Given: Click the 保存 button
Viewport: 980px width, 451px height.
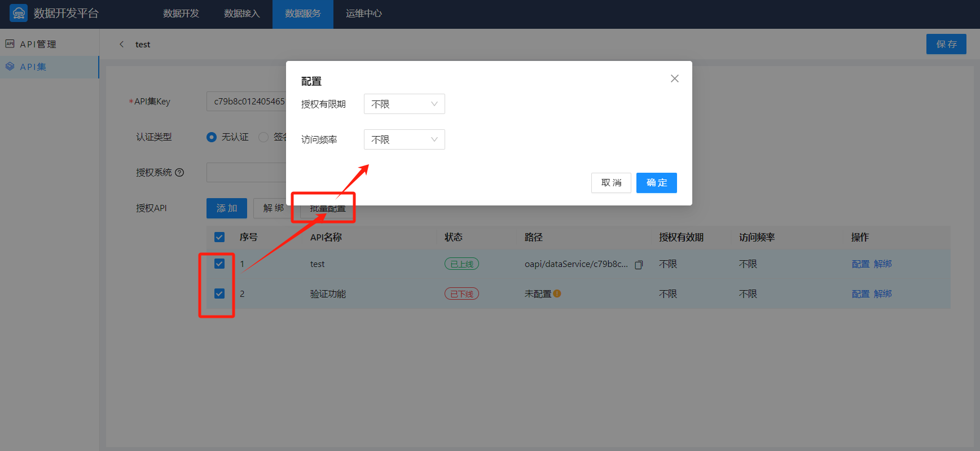Looking at the screenshot, I should [946, 44].
